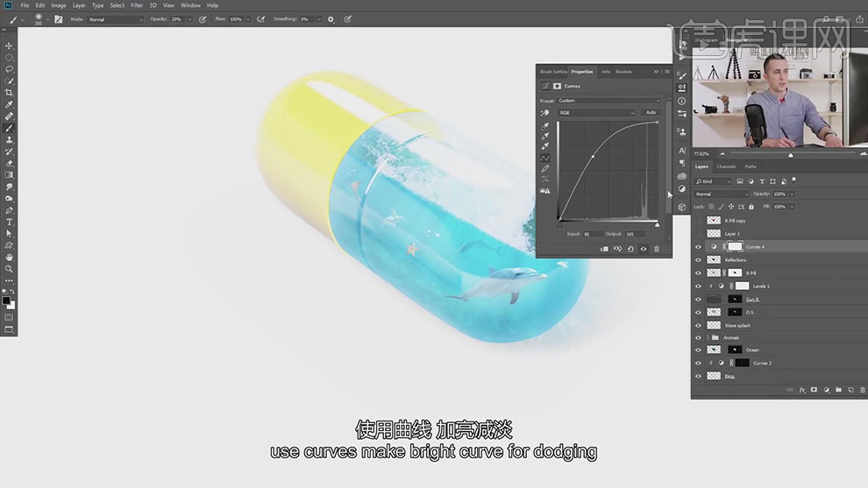The height and width of the screenshot is (488, 868).
Task: Open the Image menu
Action: coord(59,5)
